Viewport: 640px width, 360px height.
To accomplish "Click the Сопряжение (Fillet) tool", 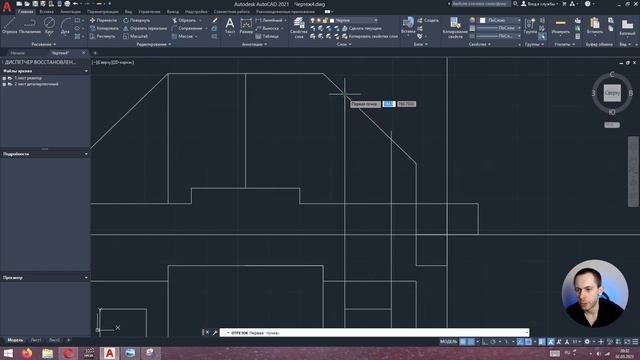I will 187,28.
